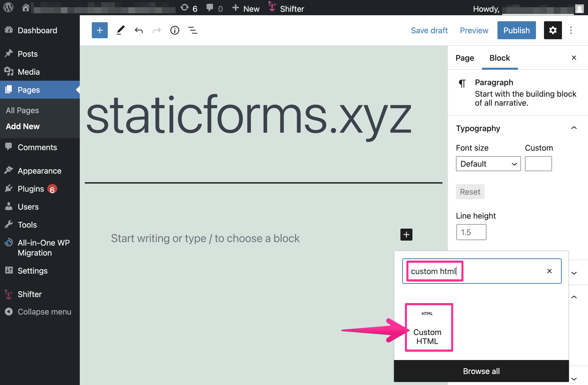Go to All Pages

(22, 110)
